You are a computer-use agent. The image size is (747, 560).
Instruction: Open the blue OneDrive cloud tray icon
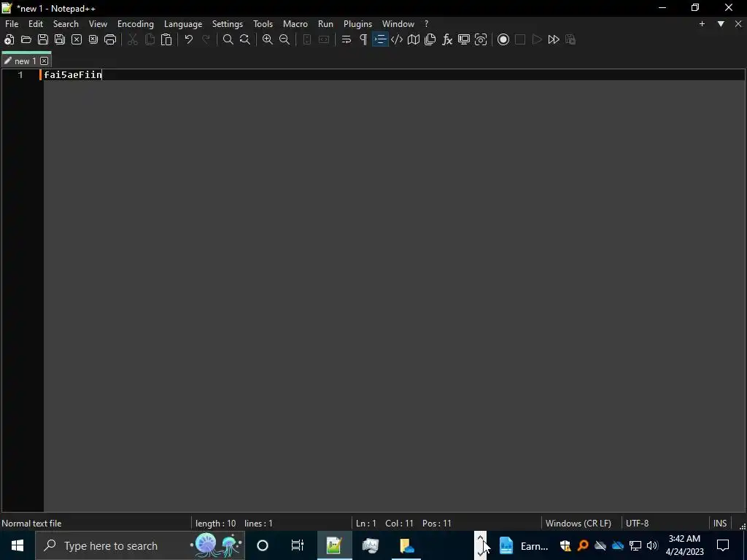click(618, 545)
